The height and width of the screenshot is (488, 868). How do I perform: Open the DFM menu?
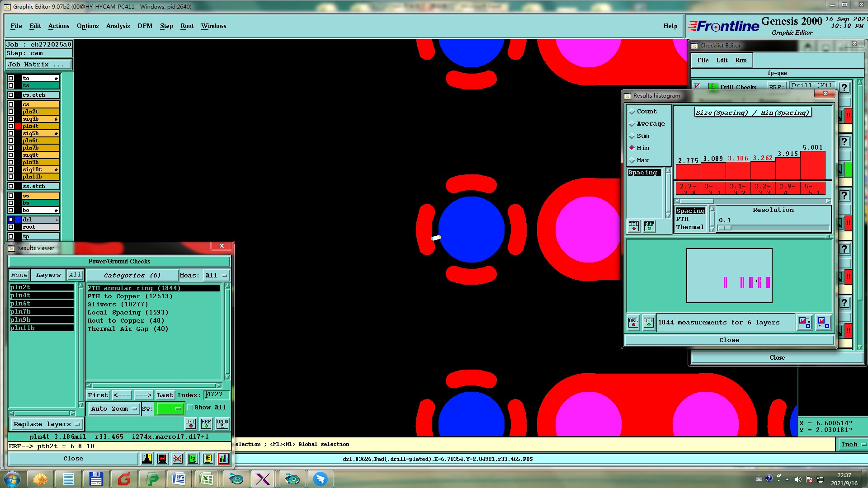tap(145, 26)
